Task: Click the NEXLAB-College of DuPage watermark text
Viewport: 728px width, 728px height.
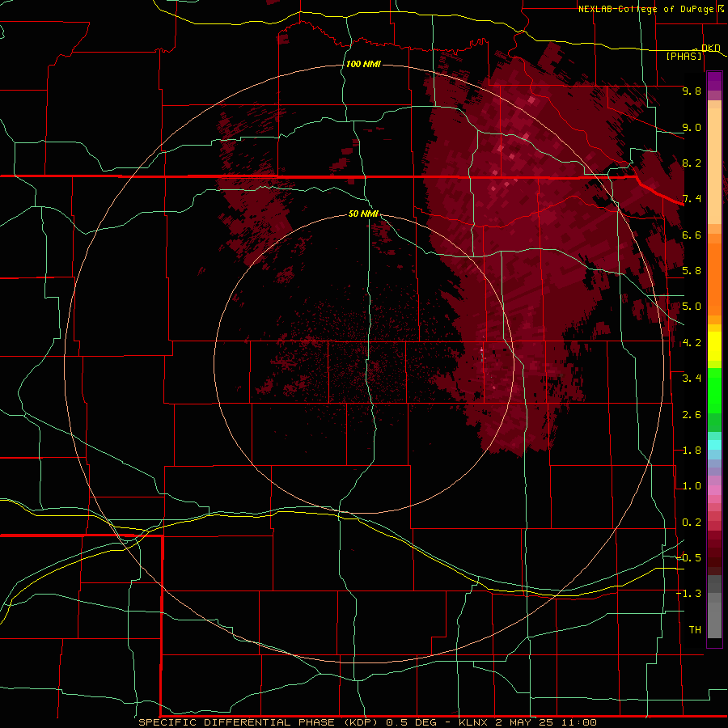Action: click(647, 9)
